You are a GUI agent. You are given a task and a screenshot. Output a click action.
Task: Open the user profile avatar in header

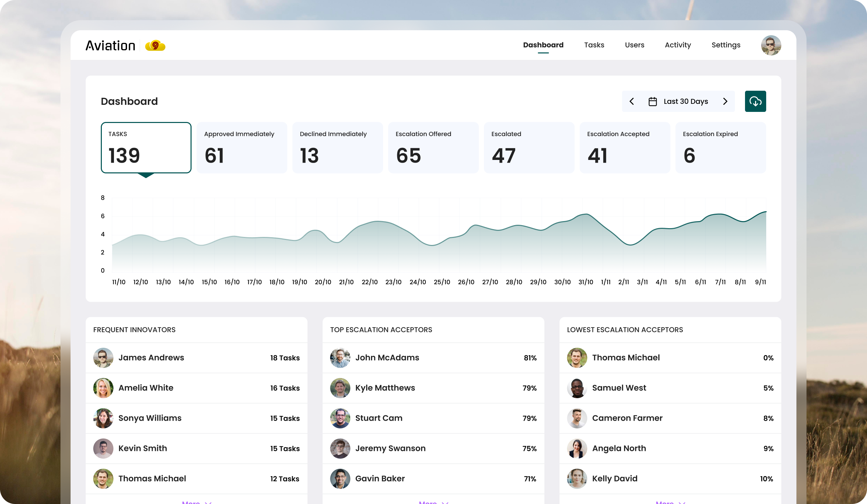tap(771, 45)
